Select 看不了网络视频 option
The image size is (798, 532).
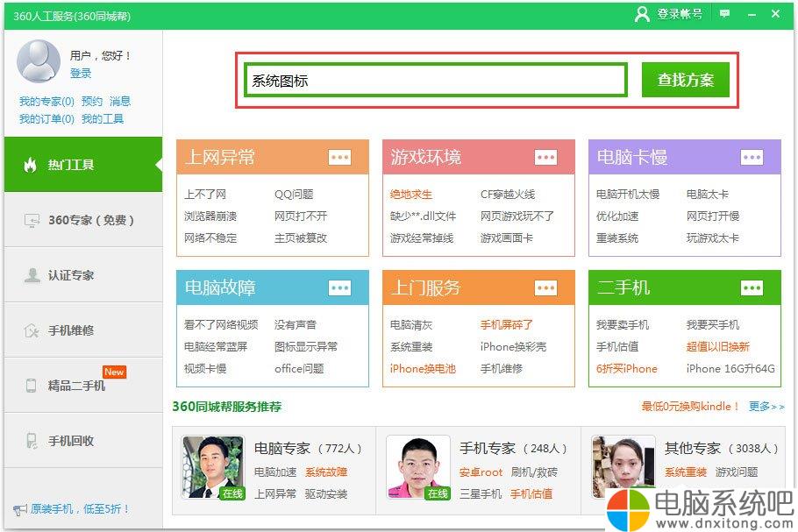pyautogui.click(x=221, y=324)
